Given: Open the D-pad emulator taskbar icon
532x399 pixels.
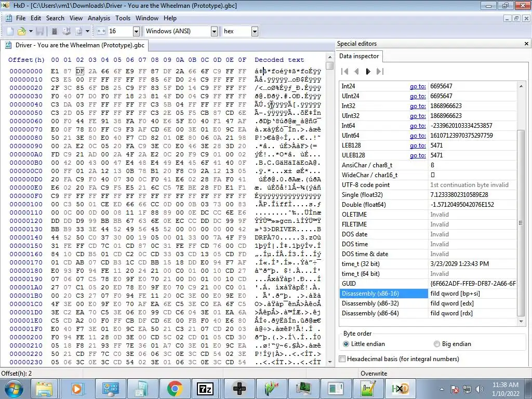Looking at the screenshot, I should click(x=239, y=389).
